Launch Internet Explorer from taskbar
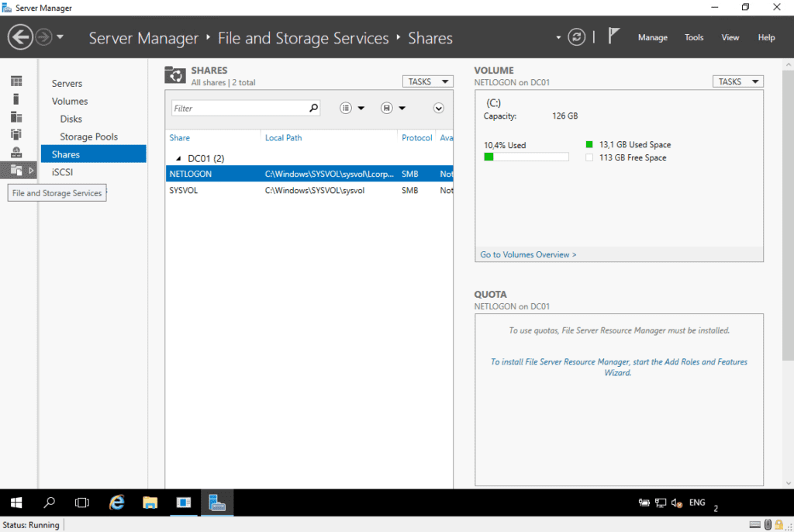 [x=117, y=503]
